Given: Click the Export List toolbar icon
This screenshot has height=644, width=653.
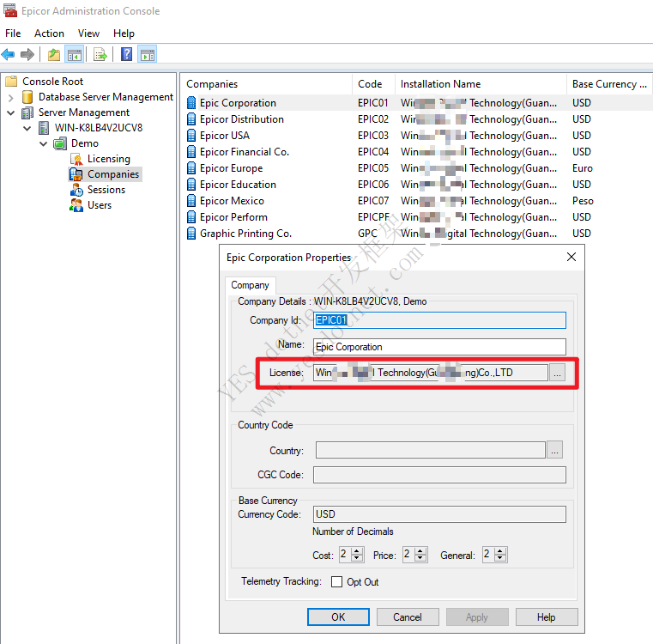Looking at the screenshot, I should (x=100, y=55).
